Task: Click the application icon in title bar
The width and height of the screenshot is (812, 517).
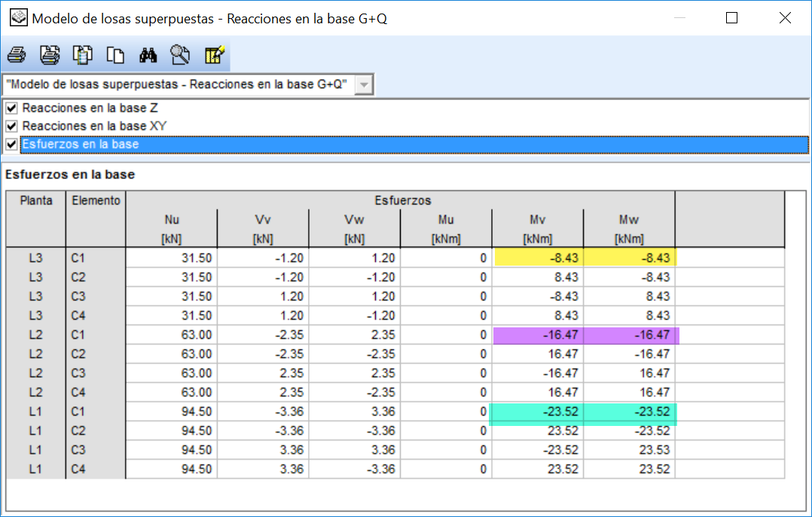Action: coord(19,18)
